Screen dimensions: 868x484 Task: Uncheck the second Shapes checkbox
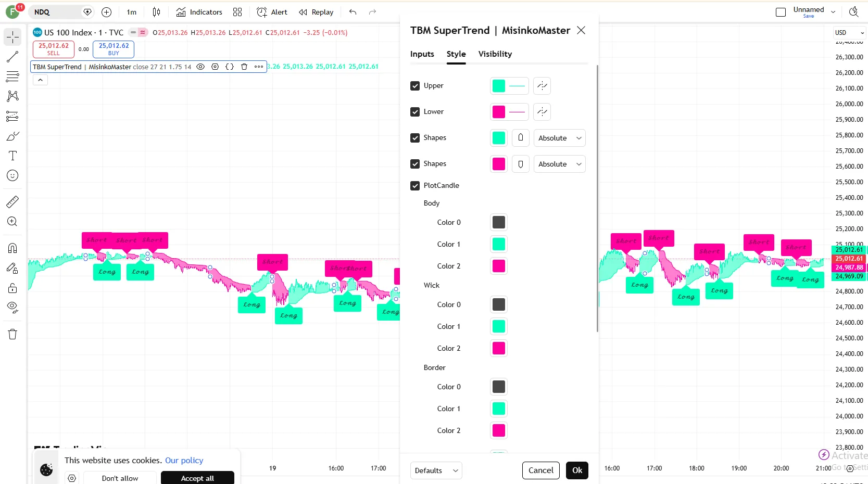[415, 164]
